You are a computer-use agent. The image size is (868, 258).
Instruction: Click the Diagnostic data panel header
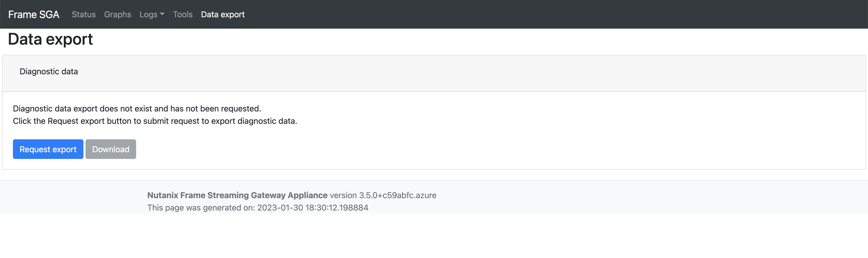(49, 71)
